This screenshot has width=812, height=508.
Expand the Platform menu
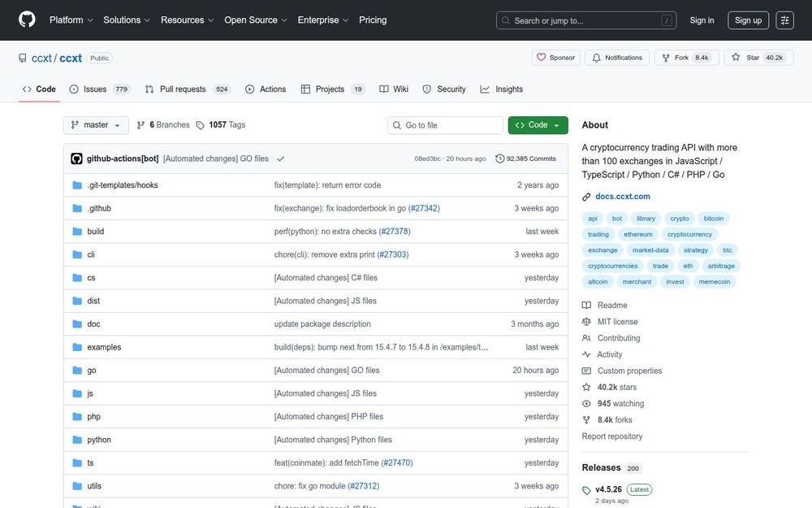tap(71, 20)
